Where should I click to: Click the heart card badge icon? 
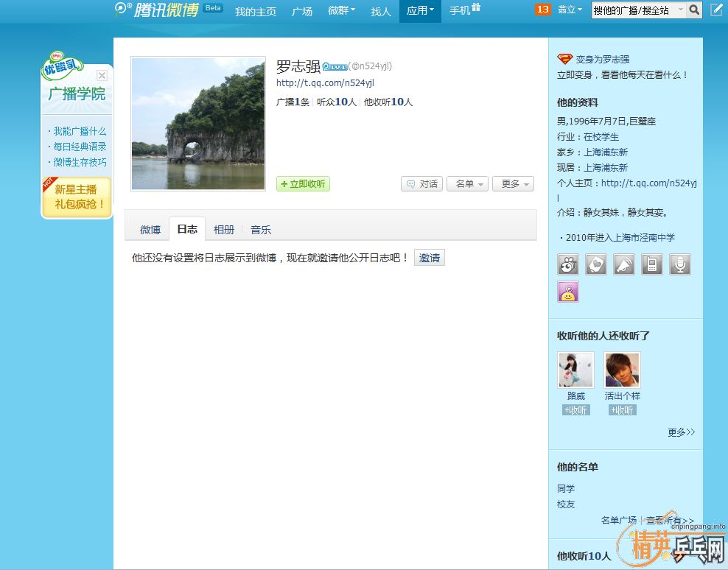[596, 264]
